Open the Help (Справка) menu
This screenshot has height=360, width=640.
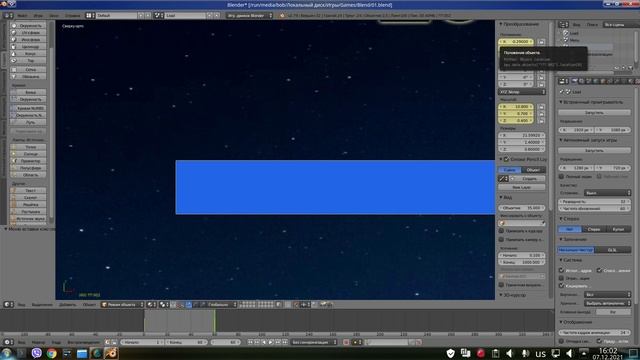73,16
